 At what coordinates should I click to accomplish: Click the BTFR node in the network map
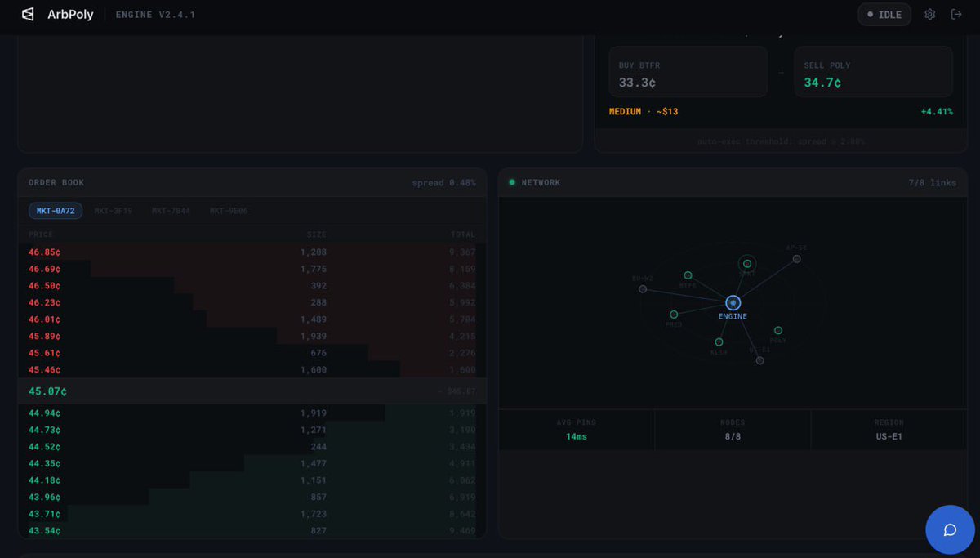[x=688, y=276]
